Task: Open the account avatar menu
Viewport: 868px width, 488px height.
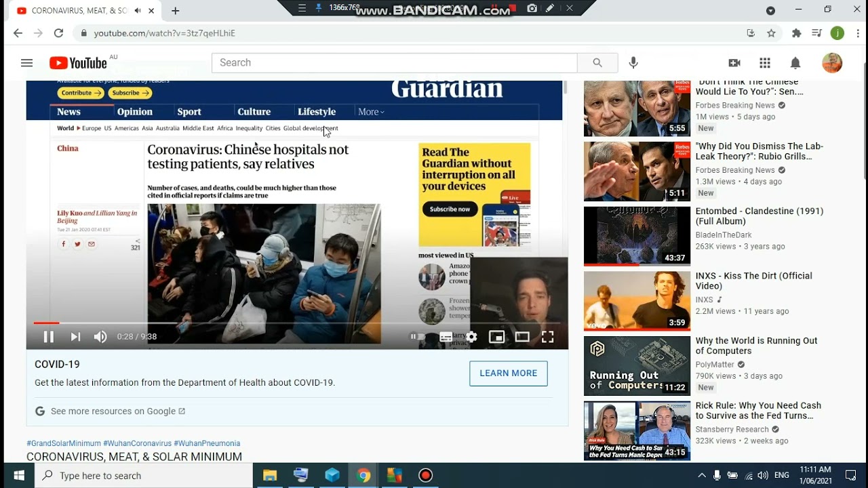Action: click(x=832, y=63)
